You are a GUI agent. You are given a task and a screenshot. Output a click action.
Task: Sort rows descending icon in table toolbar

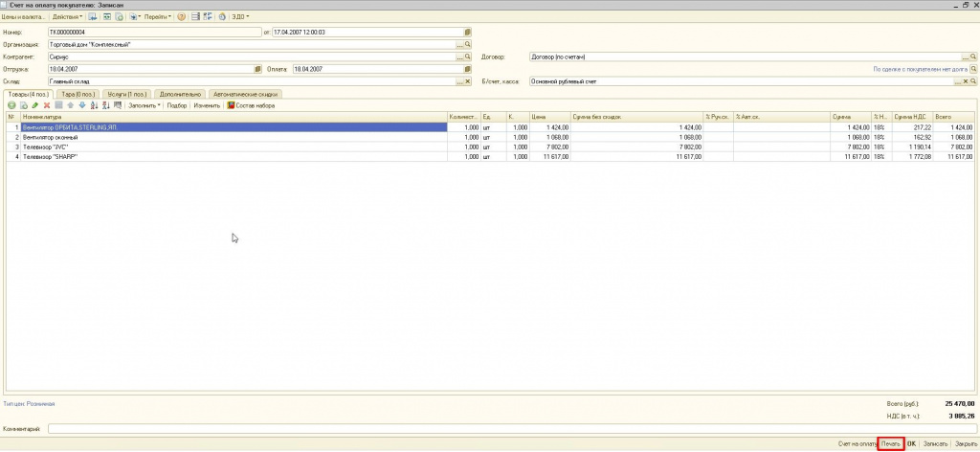click(105, 105)
